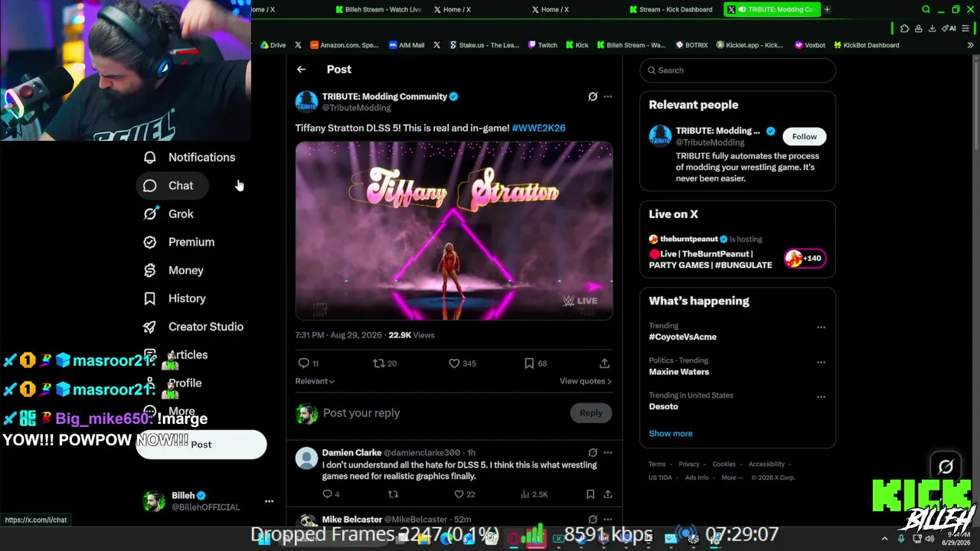
Task: Open the Money dollar icon in sidebar
Action: pos(150,271)
